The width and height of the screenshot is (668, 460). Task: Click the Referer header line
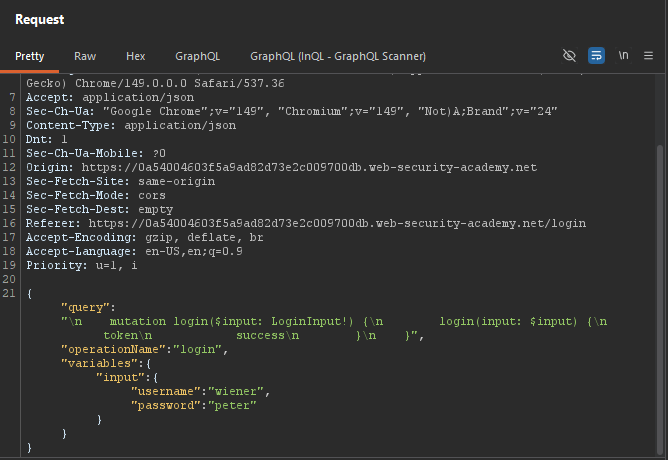pyautogui.click(x=306, y=224)
